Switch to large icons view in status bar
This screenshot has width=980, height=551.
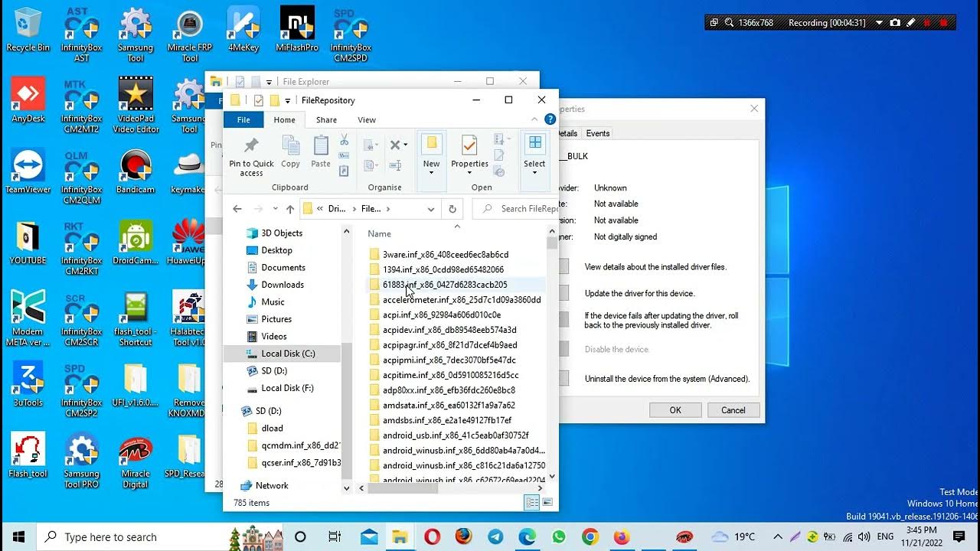coord(547,503)
